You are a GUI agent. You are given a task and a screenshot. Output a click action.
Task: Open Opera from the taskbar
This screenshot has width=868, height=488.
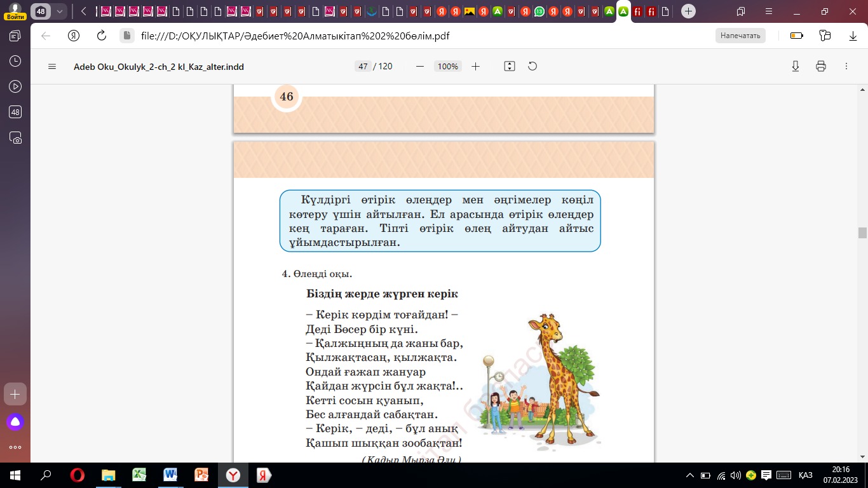78,475
